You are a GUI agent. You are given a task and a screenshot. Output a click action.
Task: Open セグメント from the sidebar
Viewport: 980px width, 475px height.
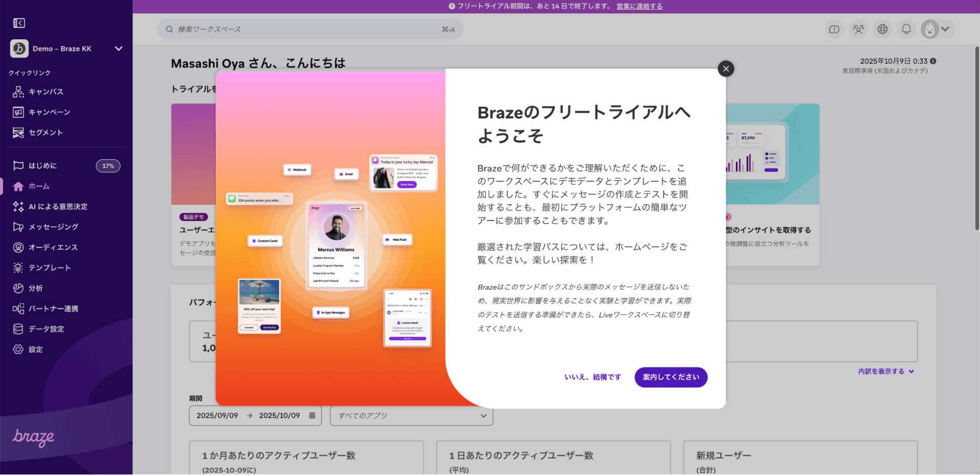18,132
